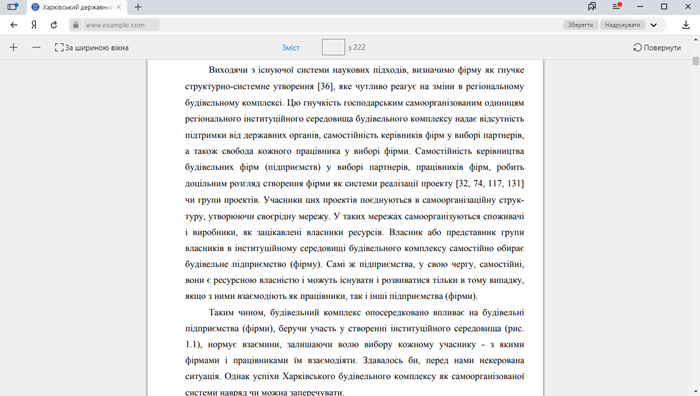Click the Зберегти button

580,25
